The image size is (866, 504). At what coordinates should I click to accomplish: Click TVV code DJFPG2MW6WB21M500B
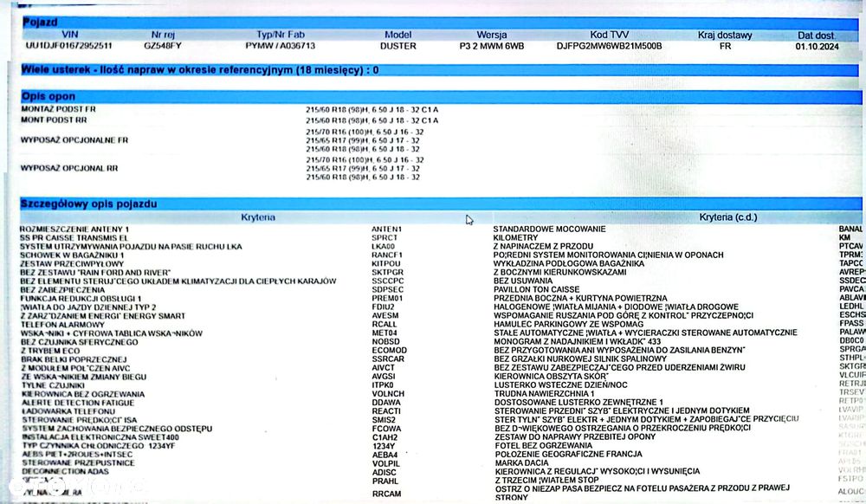(x=609, y=47)
